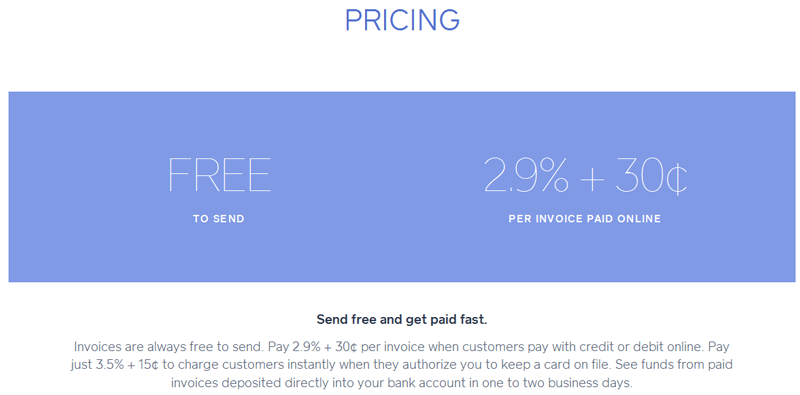Select the large FREE text

219,175
